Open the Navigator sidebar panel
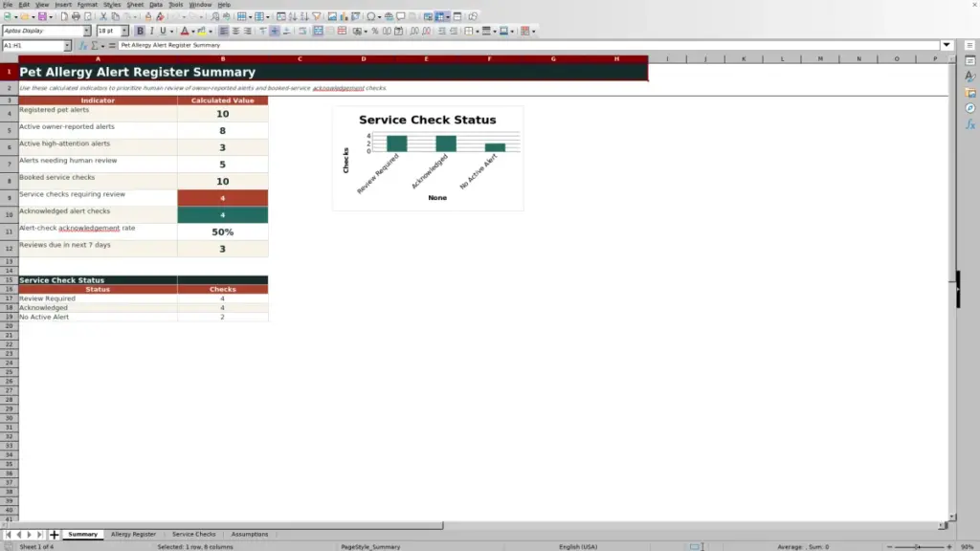 (x=970, y=108)
